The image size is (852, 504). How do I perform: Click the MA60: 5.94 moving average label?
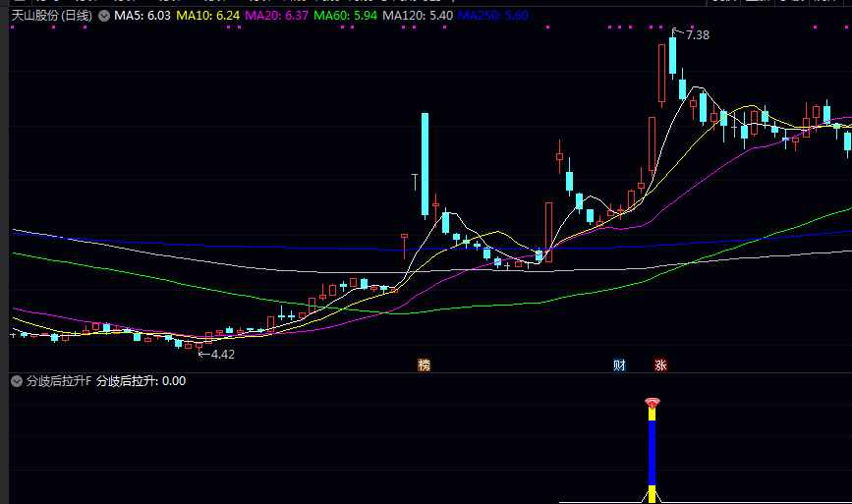[x=346, y=15]
